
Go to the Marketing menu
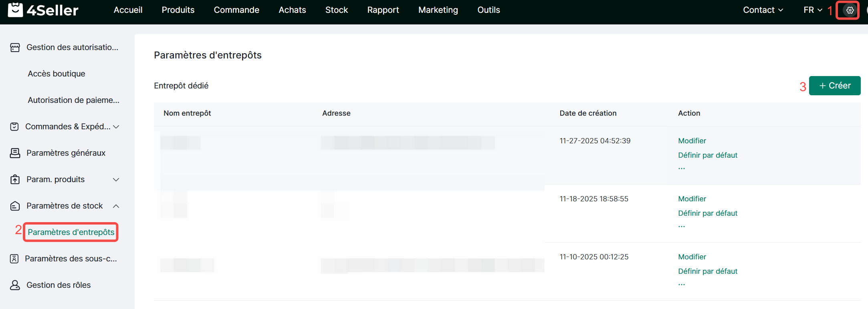click(x=438, y=10)
